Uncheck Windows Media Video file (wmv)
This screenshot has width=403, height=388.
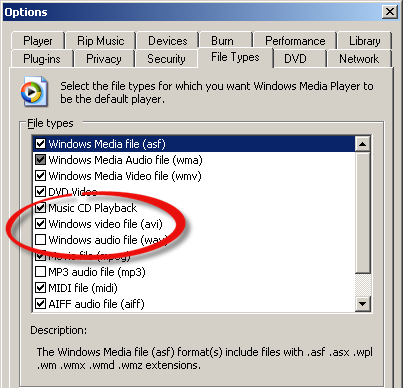pos(40,176)
